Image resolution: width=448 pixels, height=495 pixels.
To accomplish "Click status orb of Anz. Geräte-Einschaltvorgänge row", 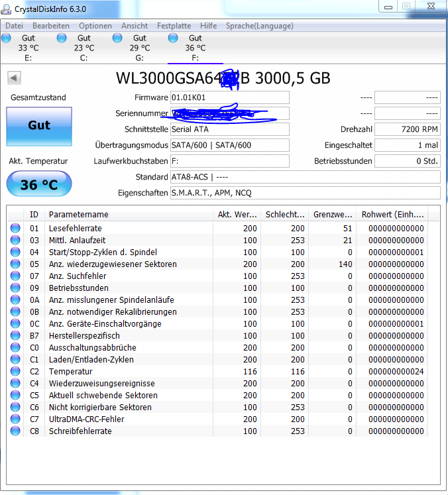I will pyautogui.click(x=15, y=323).
